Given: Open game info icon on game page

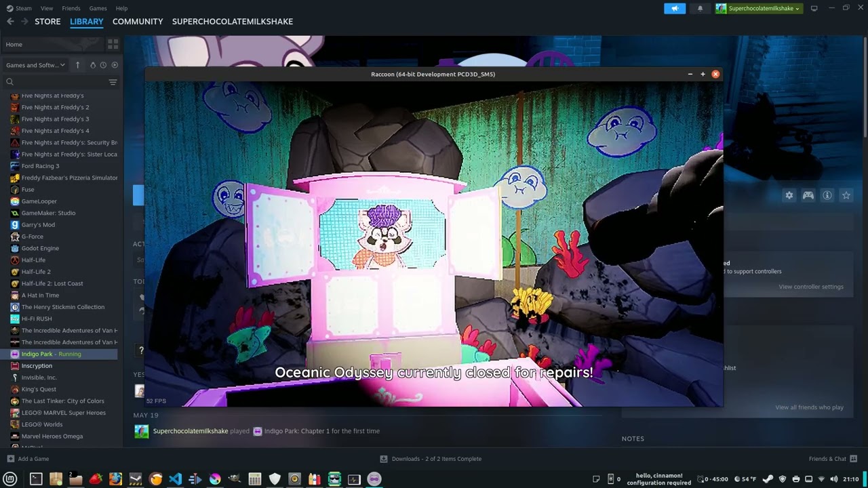Looking at the screenshot, I should coord(827,195).
